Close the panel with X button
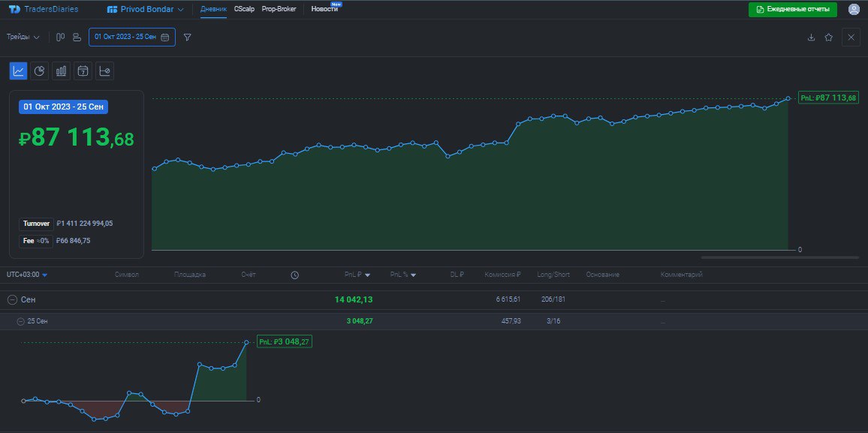The width and height of the screenshot is (868, 433). [x=851, y=37]
